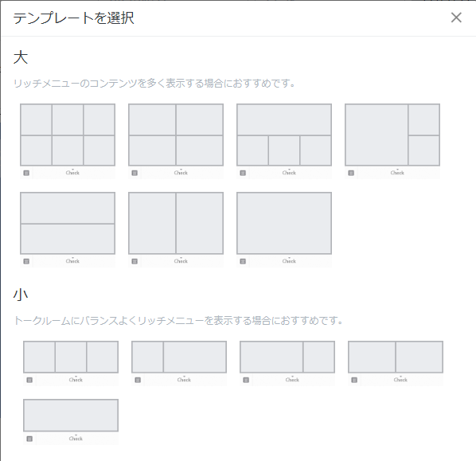The width and height of the screenshot is (476, 461).
Task: Choose the large four-cell grid template
Action: pyautogui.click(x=176, y=135)
